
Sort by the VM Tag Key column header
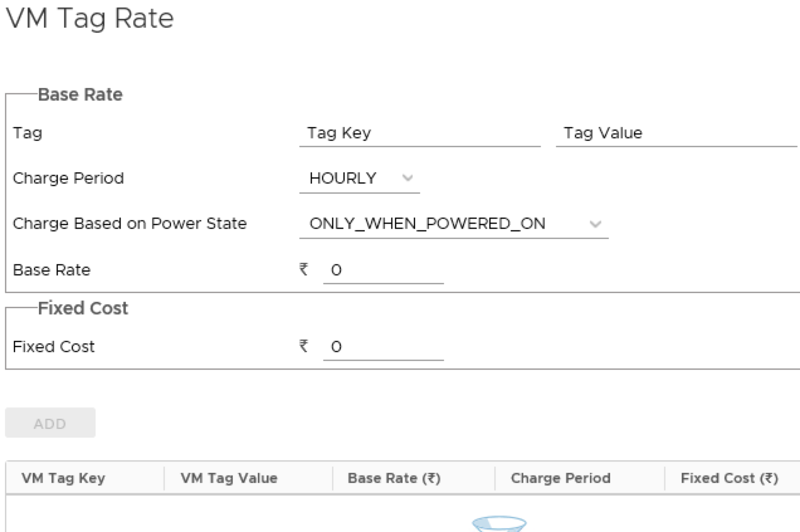(64, 479)
